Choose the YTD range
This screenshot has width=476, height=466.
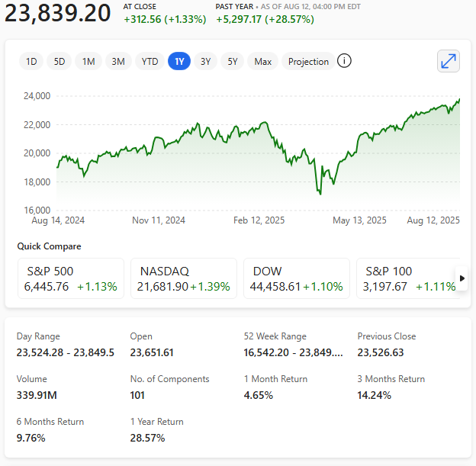(150, 61)
